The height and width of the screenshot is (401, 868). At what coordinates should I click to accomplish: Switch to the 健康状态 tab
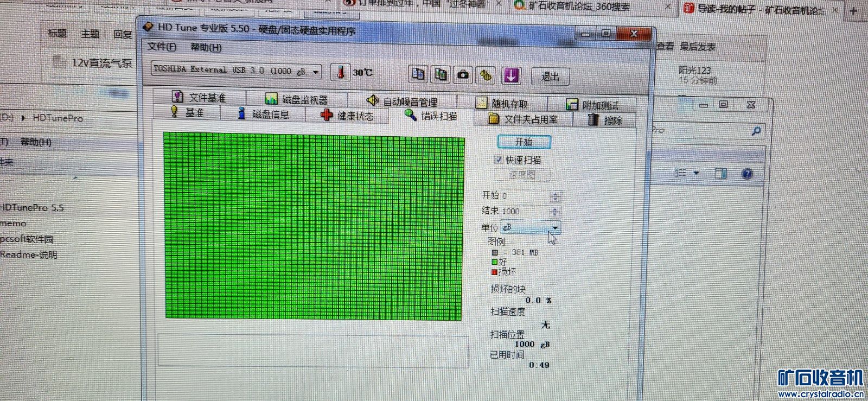(x=347, y=116)
